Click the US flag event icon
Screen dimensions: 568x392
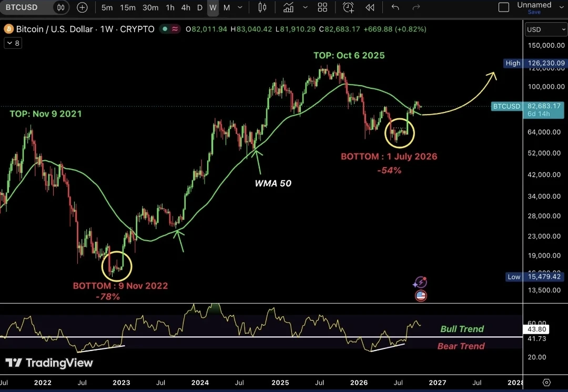click(421, 296)
